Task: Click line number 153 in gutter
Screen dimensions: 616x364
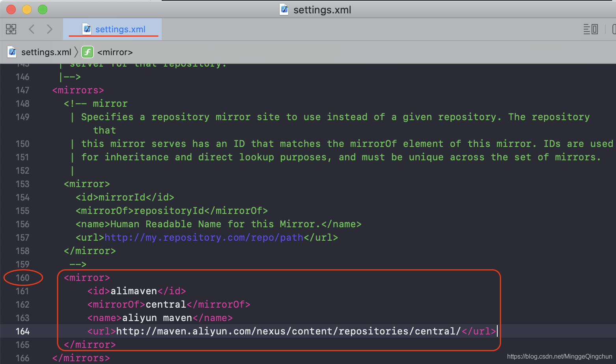Action: pos(22,184)
